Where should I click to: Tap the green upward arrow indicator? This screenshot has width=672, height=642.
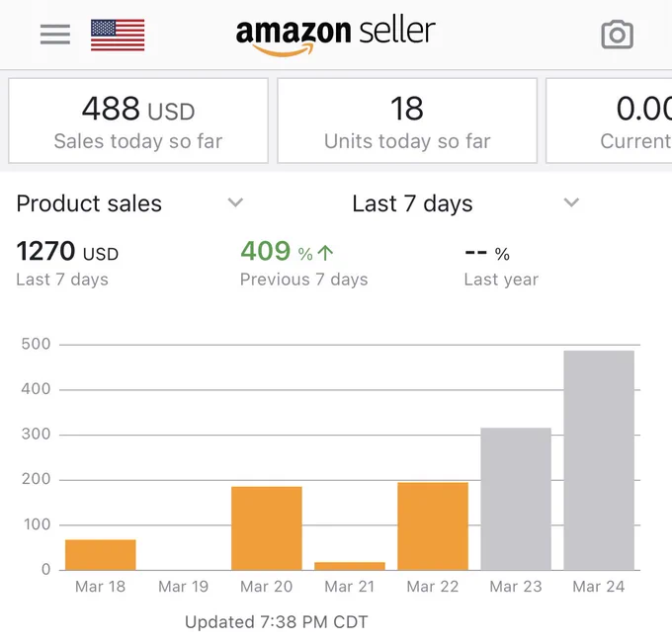click(x=326, y=253)
